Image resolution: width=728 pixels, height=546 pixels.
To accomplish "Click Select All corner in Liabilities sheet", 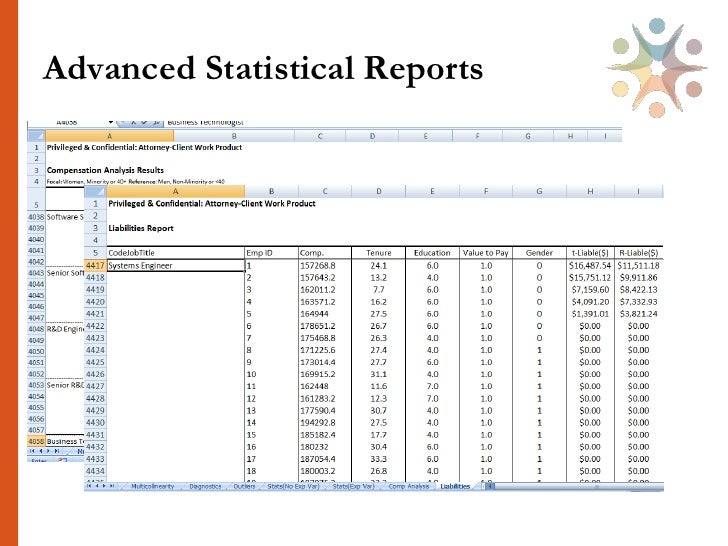I will coord(95,191).
